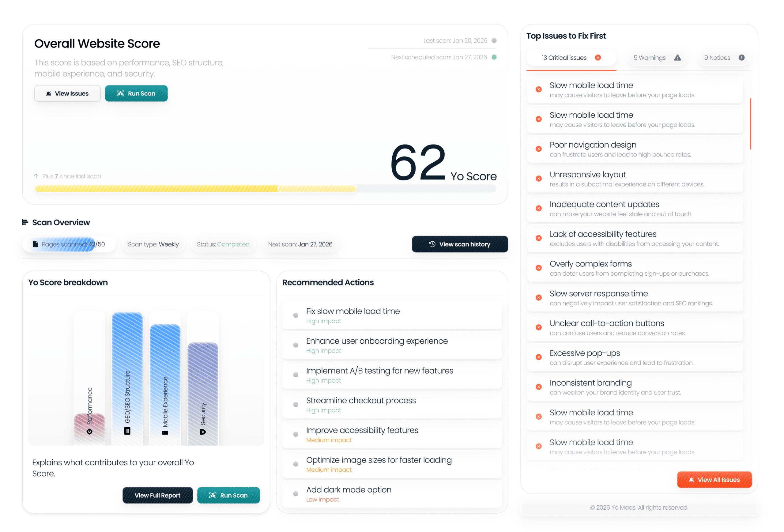This screenshot has width=784, height=532.
Task: Click the View All Issues button
Action: pos(714,479)
